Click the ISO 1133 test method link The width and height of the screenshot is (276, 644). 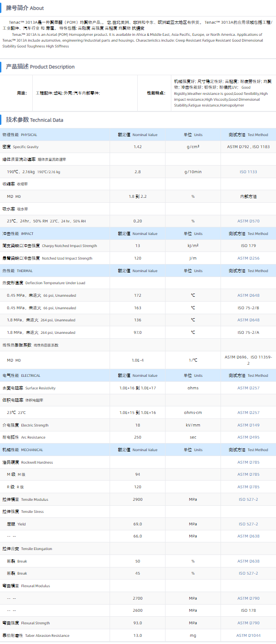click(x=248, y=172)
